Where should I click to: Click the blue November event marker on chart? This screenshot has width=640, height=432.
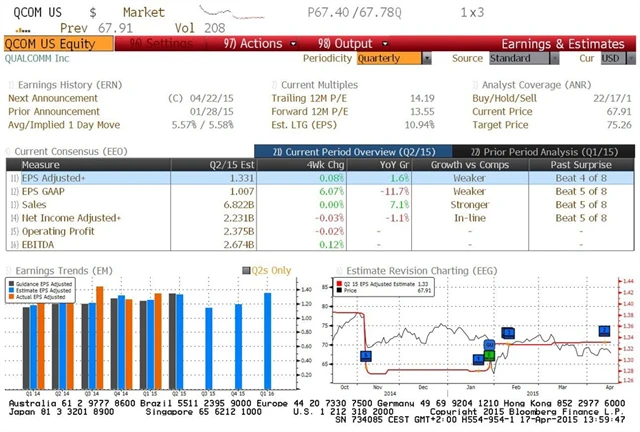(365, 355)
